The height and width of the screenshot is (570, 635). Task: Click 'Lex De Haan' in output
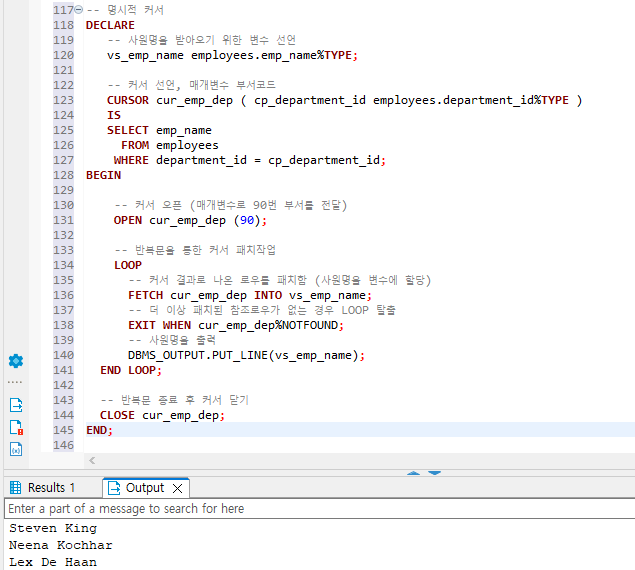[x=53, y=562]
